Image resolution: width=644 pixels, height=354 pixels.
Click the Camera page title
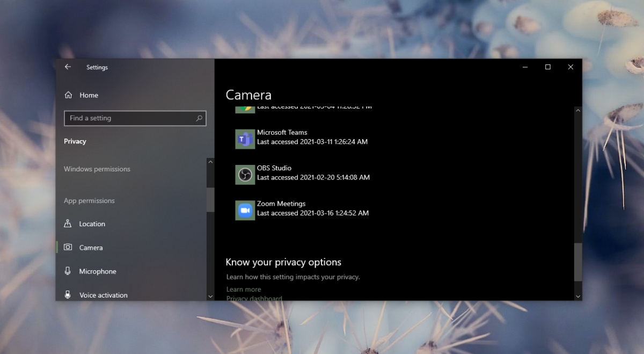pyautogui.click(x=248, y=95)
